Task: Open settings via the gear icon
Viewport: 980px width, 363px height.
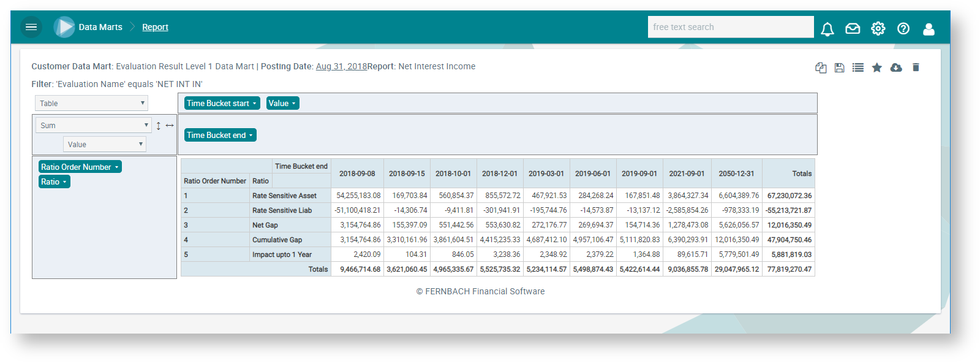Action: coord(878,29)
